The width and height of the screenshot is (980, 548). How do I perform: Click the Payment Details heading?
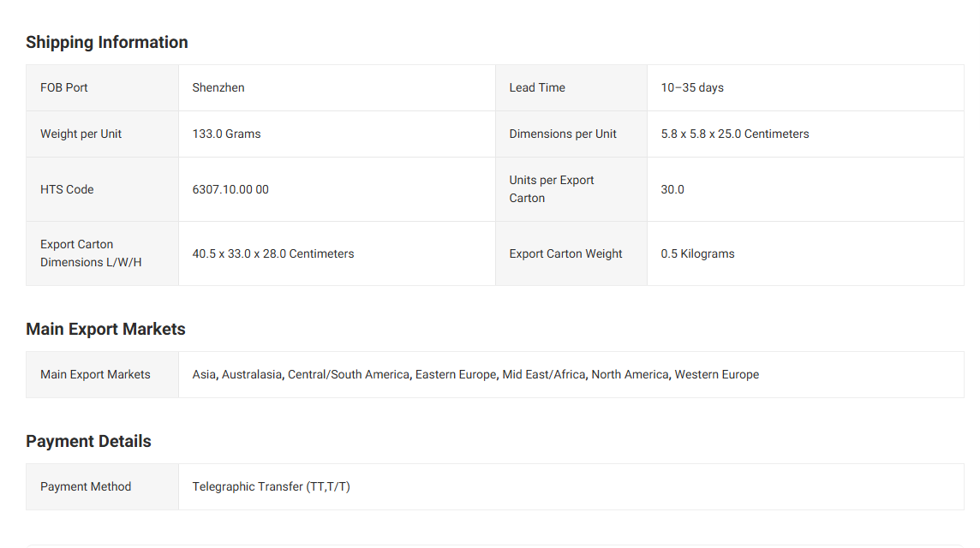(88, 441)
